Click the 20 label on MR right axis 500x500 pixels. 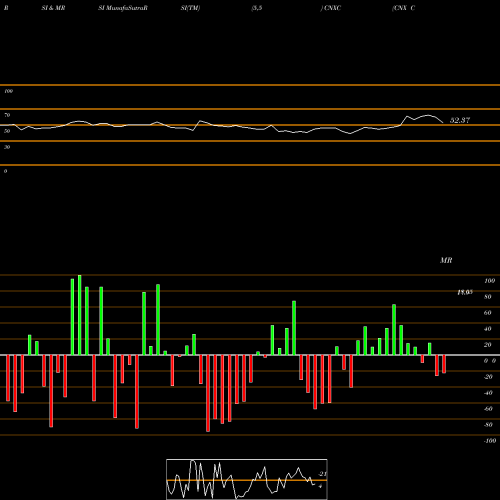(488, 345)
